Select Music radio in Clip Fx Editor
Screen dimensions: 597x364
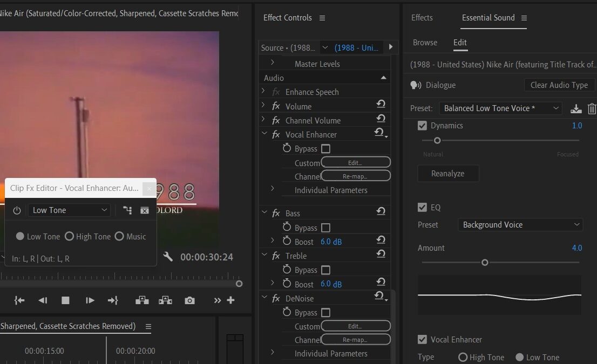[x=119, y=236]
